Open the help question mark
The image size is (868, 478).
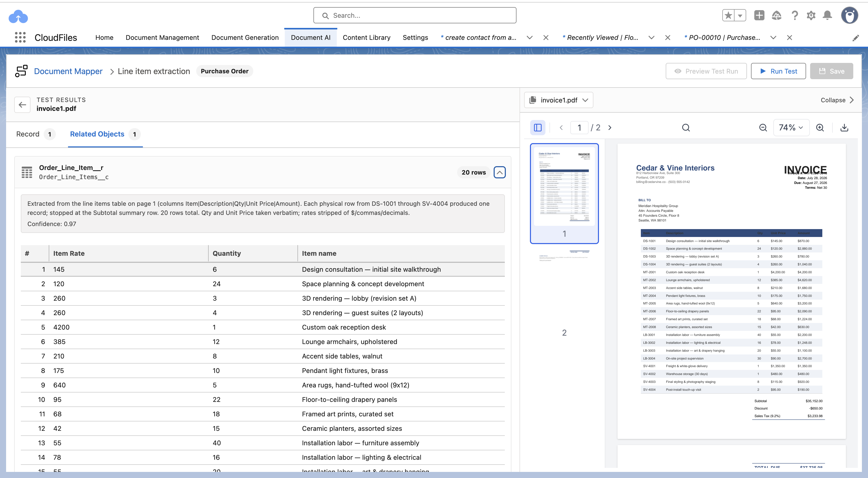[x=795, y=15]
